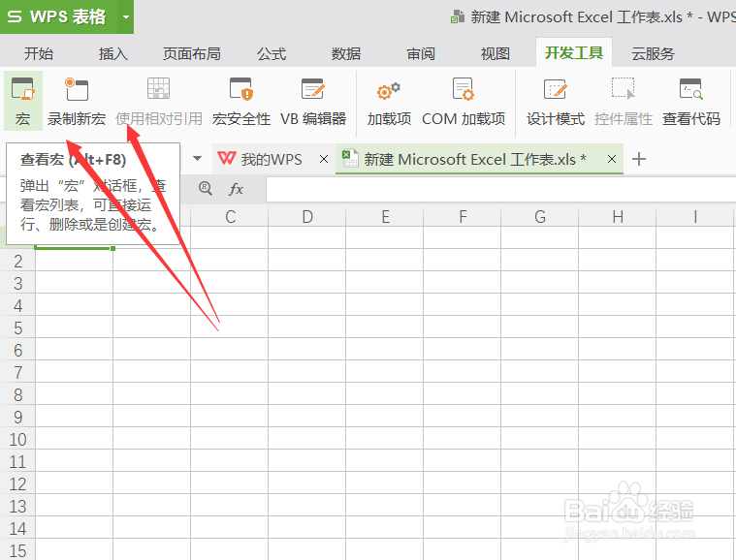This screenshot has width=736, height=560.
Task: Select column D header
Action: coord(307,217)
